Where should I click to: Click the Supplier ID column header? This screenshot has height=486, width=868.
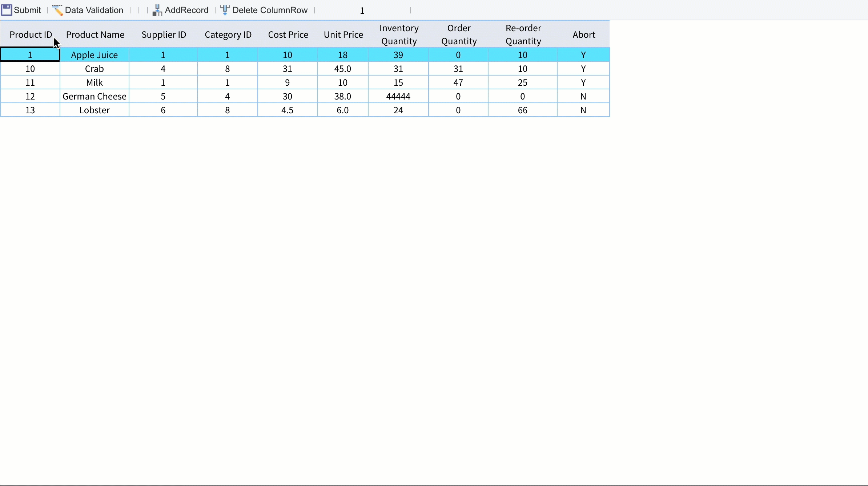pyautogui.click(x=164, y=35)
